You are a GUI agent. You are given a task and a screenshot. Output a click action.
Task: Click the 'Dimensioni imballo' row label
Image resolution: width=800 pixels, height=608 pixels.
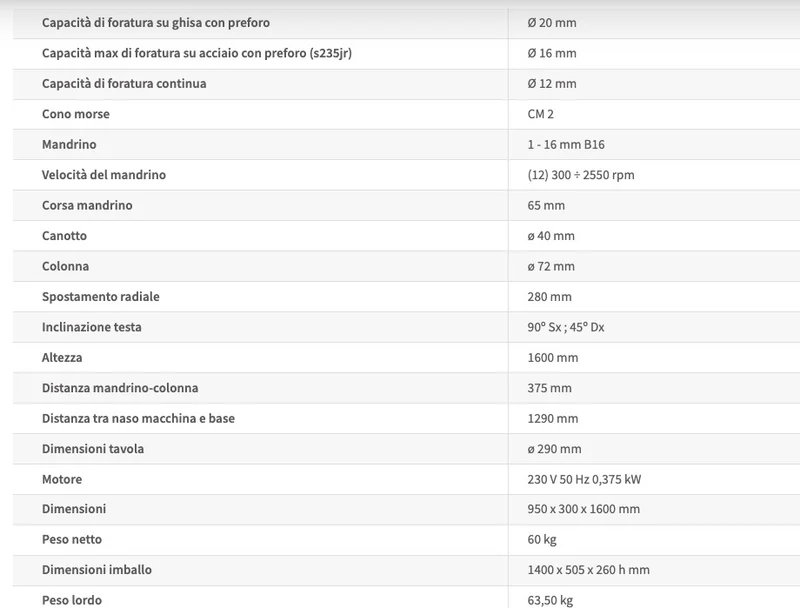click(97, 570)
